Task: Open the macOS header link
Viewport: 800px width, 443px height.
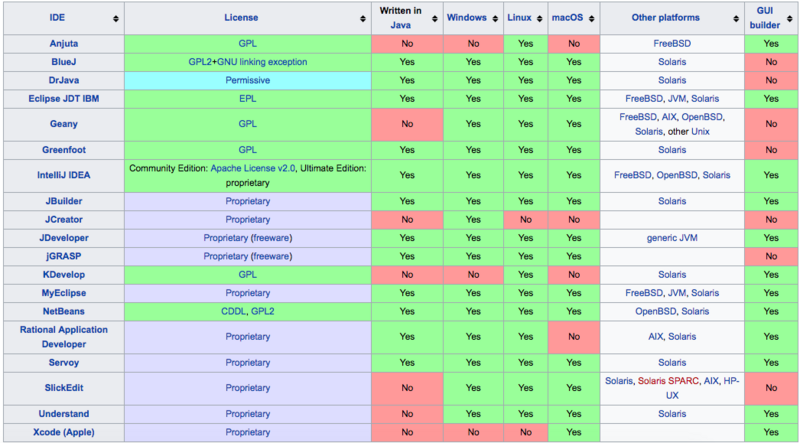Action: click(x=567, y=17)
